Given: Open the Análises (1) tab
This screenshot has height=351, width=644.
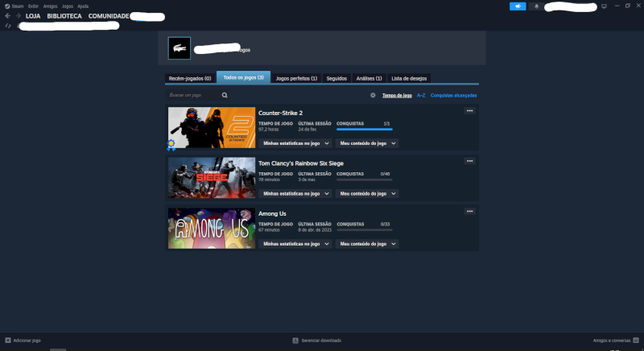Looking at the screenshot, I should (369, 78).
